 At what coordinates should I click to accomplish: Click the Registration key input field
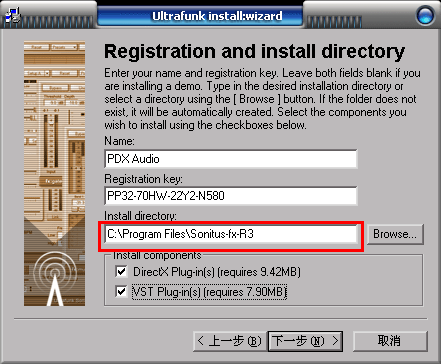(231, 196)
